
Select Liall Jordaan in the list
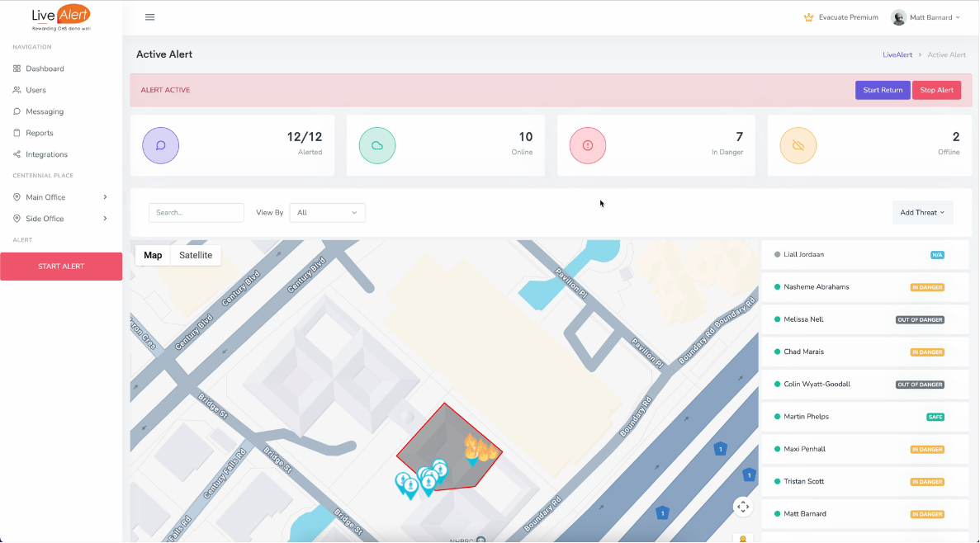point(865,255)
